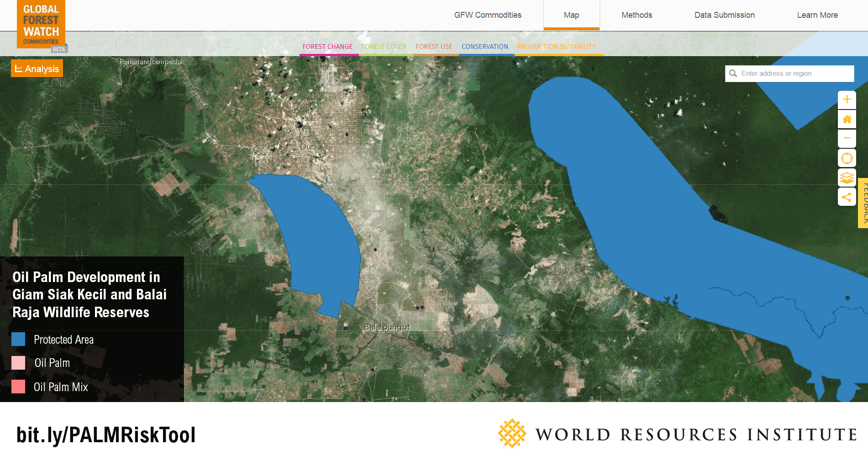Expand the Production Suitability layer menu
This screenshot has height=460, width=868.
pos(557,47)
